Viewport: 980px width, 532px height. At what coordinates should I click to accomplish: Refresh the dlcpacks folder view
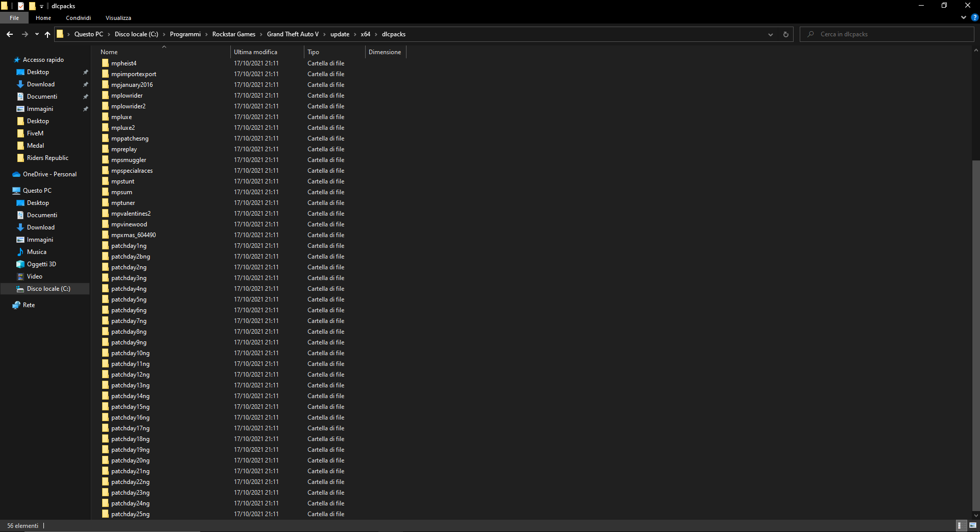[785, 34]
